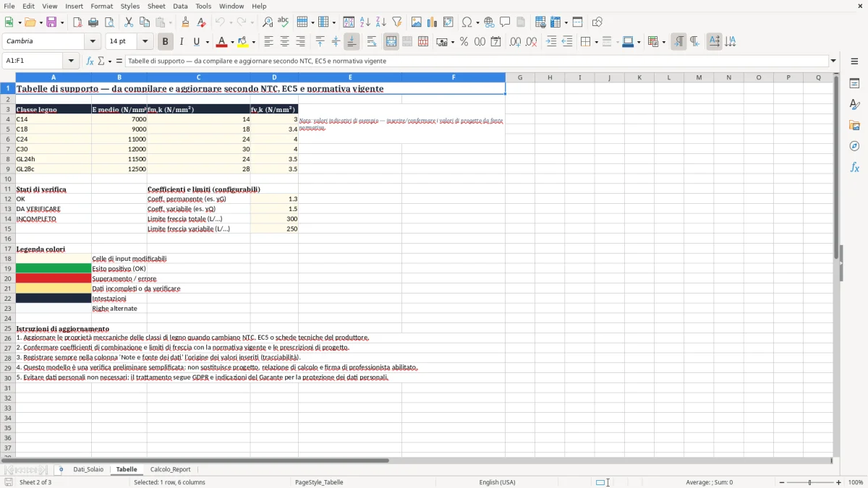Cut the selection with the scissors icon
Image resolution: width=868 pixels, height=488 pixels.
pyautogui.click(x=128, y=22)
